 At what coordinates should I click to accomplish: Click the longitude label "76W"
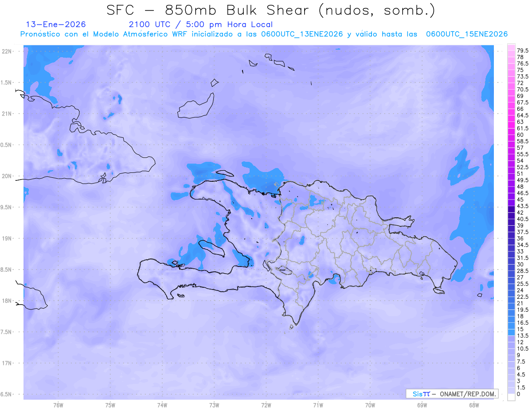(58, 405)
